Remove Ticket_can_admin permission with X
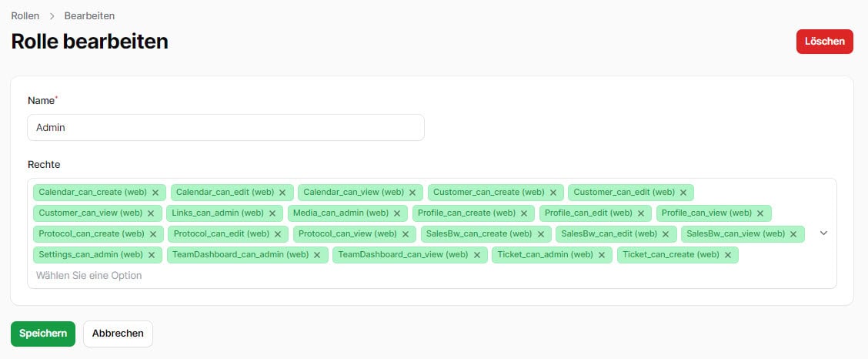Screen dimensions: 868x359 pos(602,255)
